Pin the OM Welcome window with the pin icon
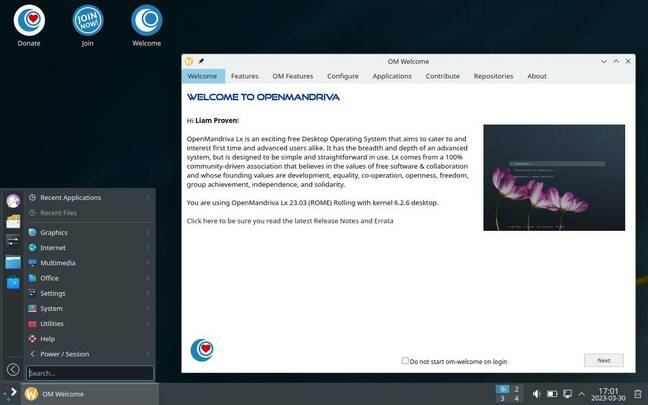 201,61
